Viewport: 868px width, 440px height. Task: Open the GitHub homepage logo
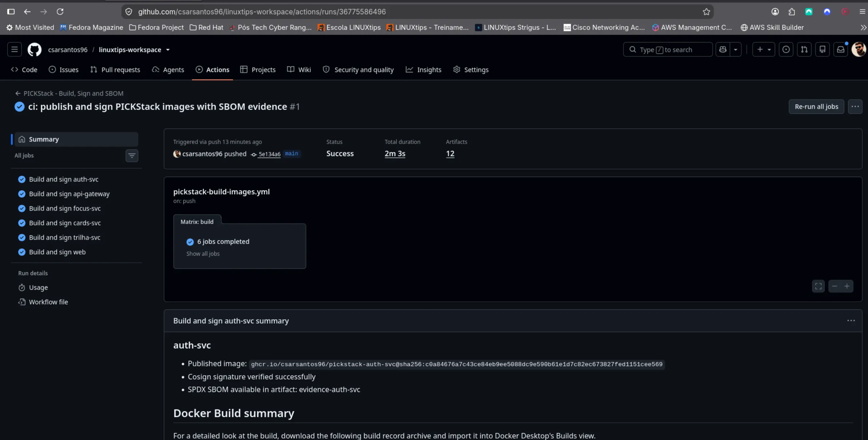35,49
